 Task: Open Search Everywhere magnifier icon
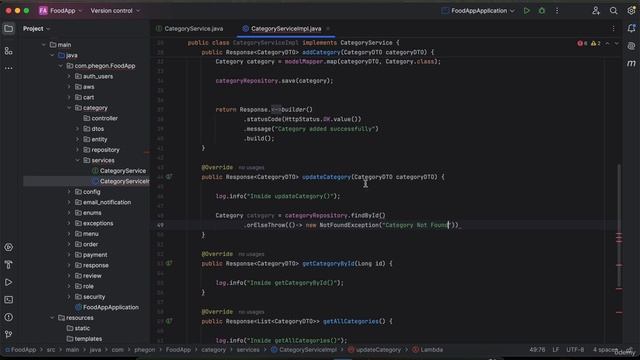click(x=613, y=11)
